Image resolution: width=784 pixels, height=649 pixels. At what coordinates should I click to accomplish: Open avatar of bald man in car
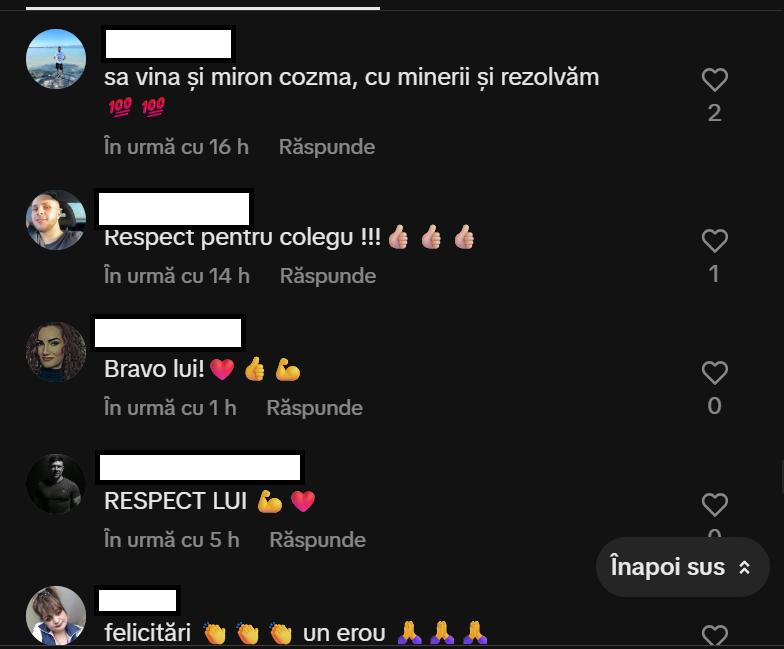point(56,220)
